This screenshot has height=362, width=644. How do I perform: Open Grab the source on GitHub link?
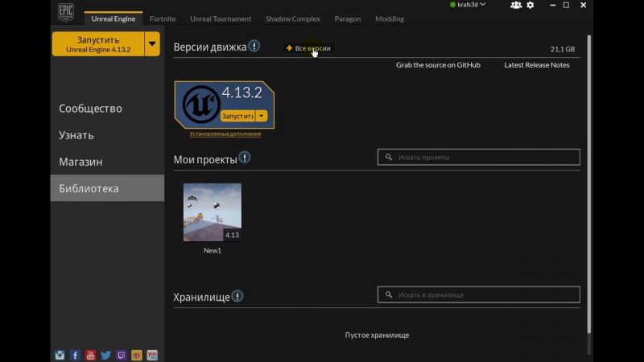(438, 65)
